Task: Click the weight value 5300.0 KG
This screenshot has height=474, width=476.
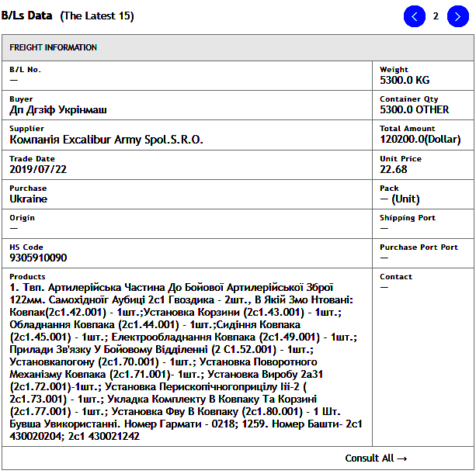Action: point(404,80)
